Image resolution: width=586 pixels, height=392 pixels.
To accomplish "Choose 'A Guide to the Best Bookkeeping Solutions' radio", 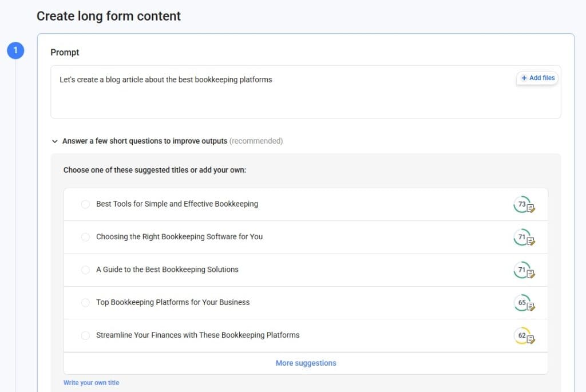I will (85, 270).
